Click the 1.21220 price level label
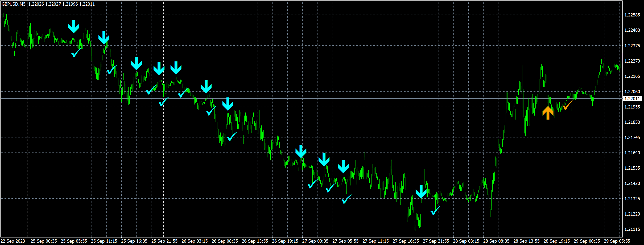The height and width of the screenshot is (245, 644). [632, 214]
